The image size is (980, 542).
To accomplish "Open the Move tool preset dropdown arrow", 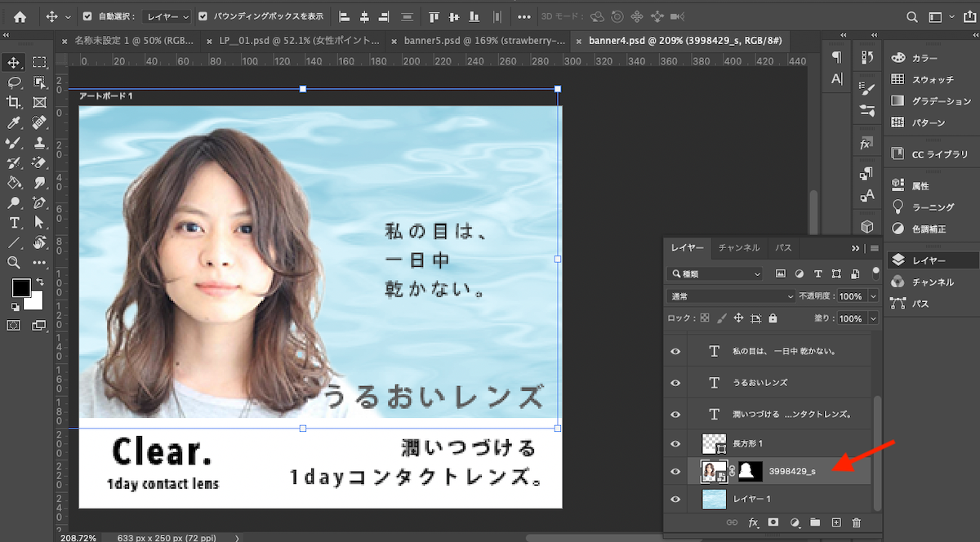I will (x=67, y=16).
